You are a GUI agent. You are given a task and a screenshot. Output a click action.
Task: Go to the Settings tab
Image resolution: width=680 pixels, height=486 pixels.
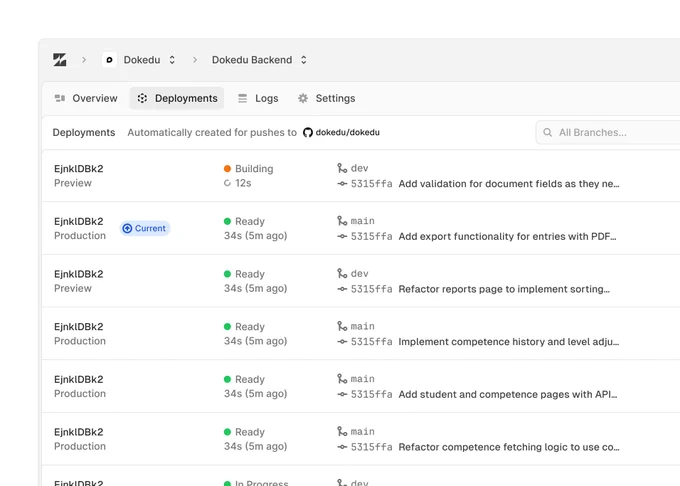pyautogui.click(x=327, y=98)
